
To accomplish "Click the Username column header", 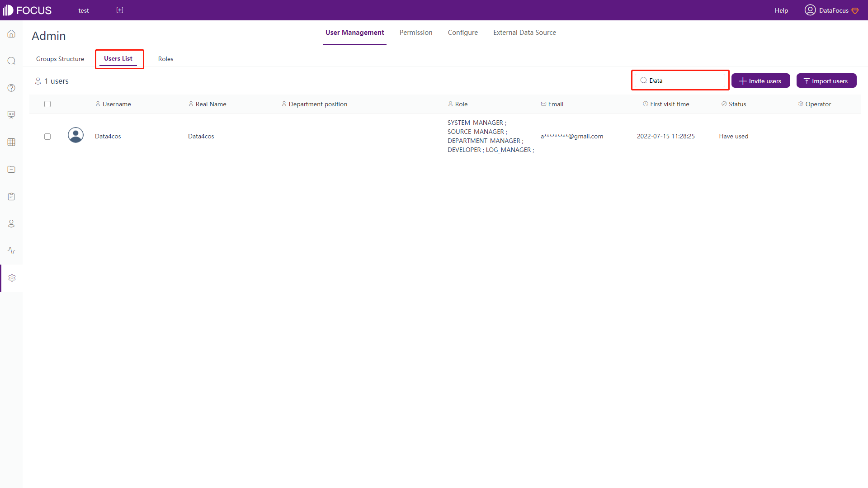I will pyautogui.click(x=113, y=104).
